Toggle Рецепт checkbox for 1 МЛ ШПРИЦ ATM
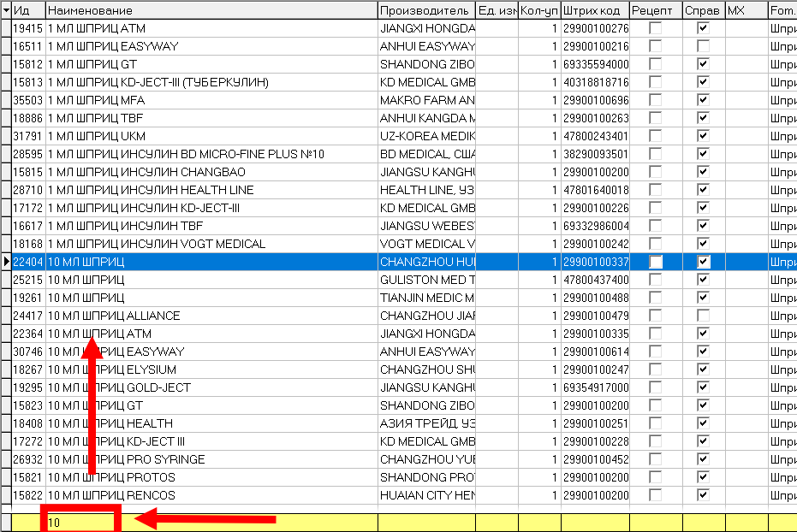Viewport: 797px width, 532px height. coord(656,28)
